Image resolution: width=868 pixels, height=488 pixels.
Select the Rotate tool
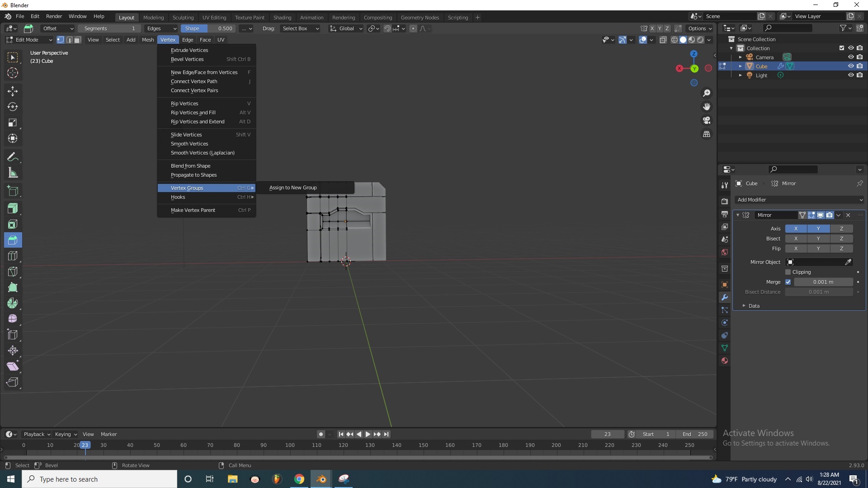tap(13, 107)
